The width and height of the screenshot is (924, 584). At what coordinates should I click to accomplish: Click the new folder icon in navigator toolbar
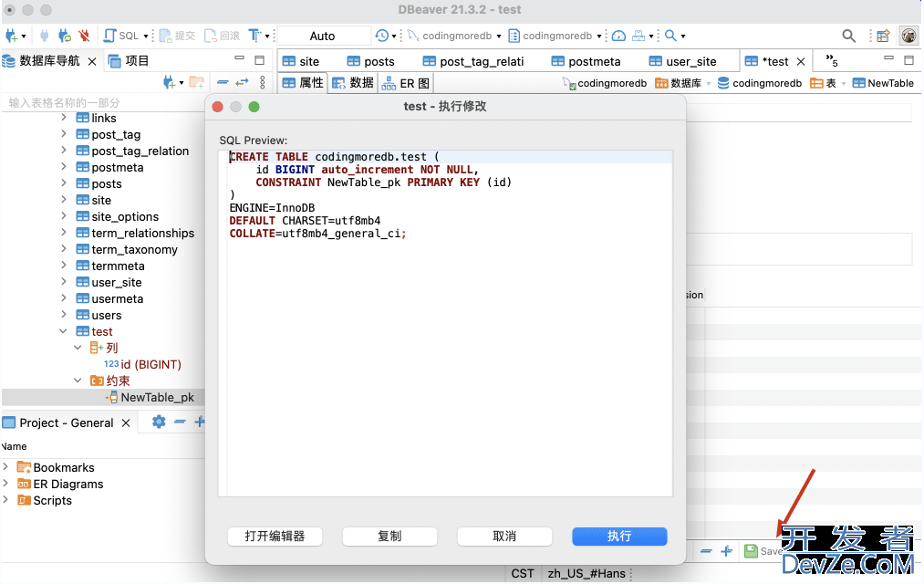tap(197, 82)
